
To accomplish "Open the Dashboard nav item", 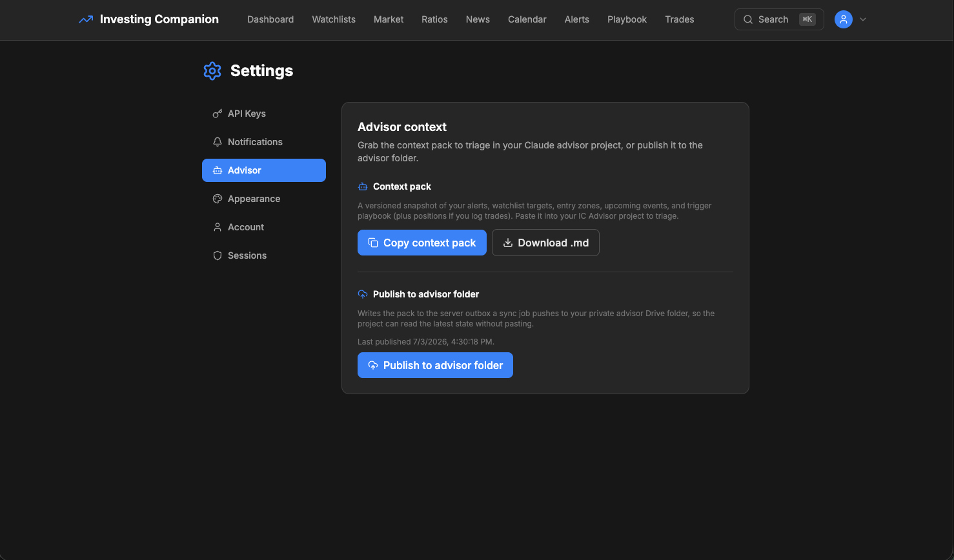I will (x=270, y=19).
